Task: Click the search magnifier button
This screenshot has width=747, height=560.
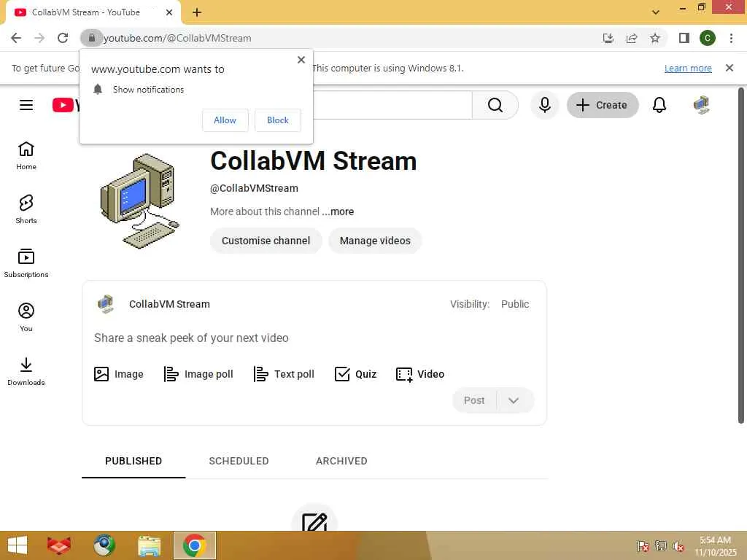Action: click(x=495, y=105)
